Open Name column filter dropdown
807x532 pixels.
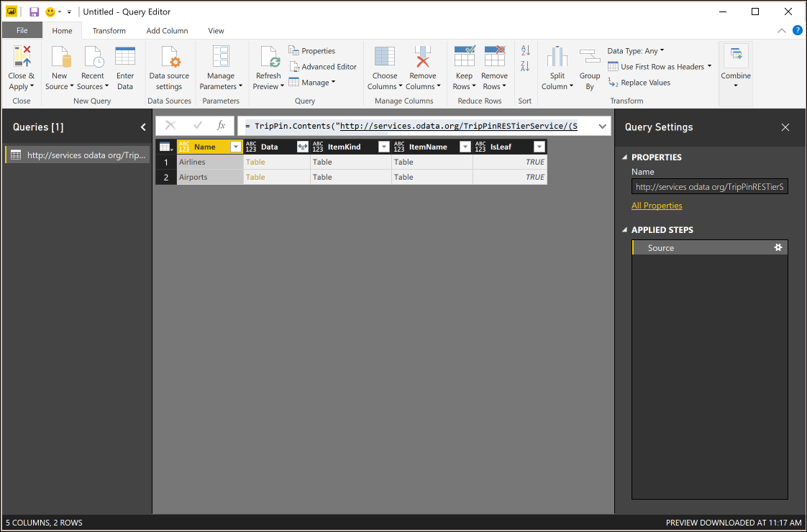(x=236, y=147)
